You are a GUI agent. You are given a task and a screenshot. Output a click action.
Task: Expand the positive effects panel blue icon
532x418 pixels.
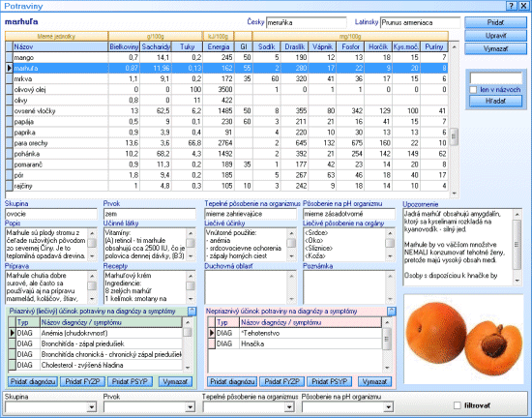192,312
